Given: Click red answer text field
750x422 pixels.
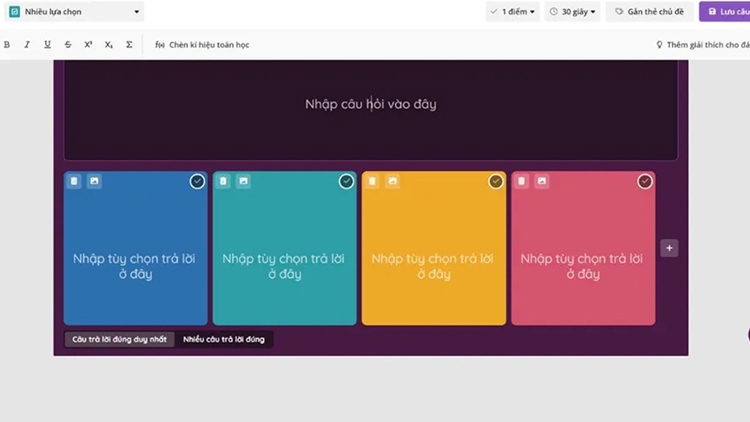Looking at the screenshot, I should [583, 266].
